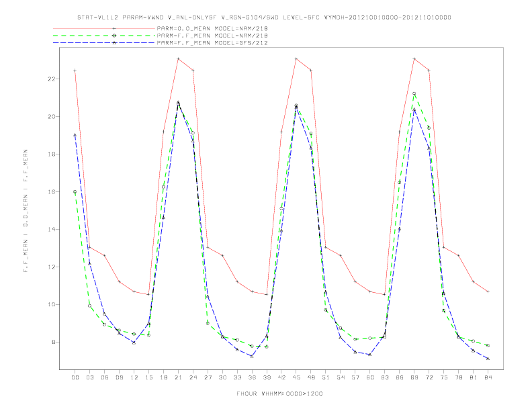Screen dimensions: 532x411
Task: Click x-axis forecast hour label 12
Action: 134,377
